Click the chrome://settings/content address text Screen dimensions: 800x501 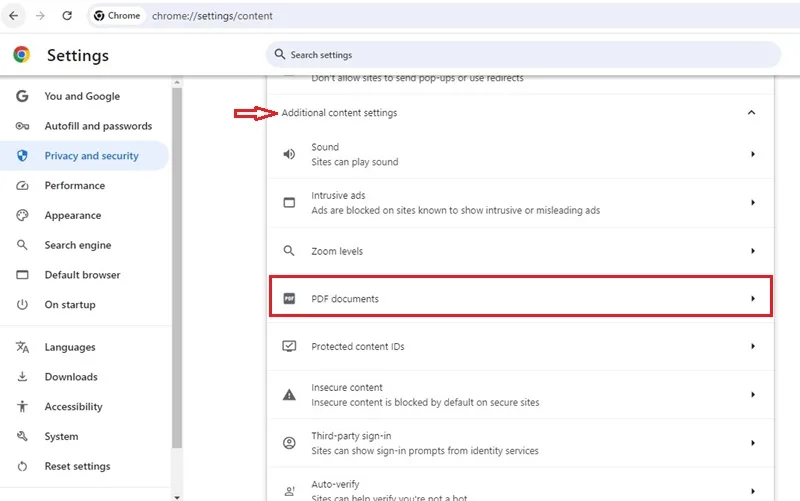tap(212, 16)
